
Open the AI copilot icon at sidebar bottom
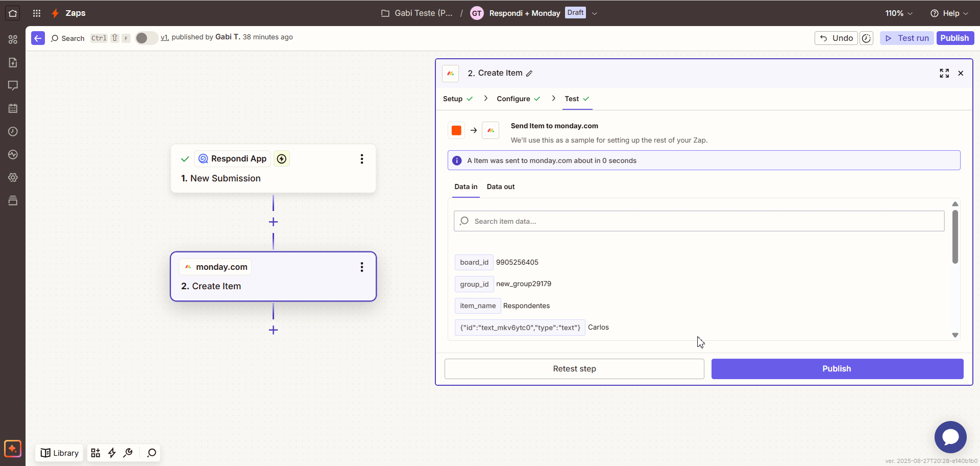click(x=13, y=449)
